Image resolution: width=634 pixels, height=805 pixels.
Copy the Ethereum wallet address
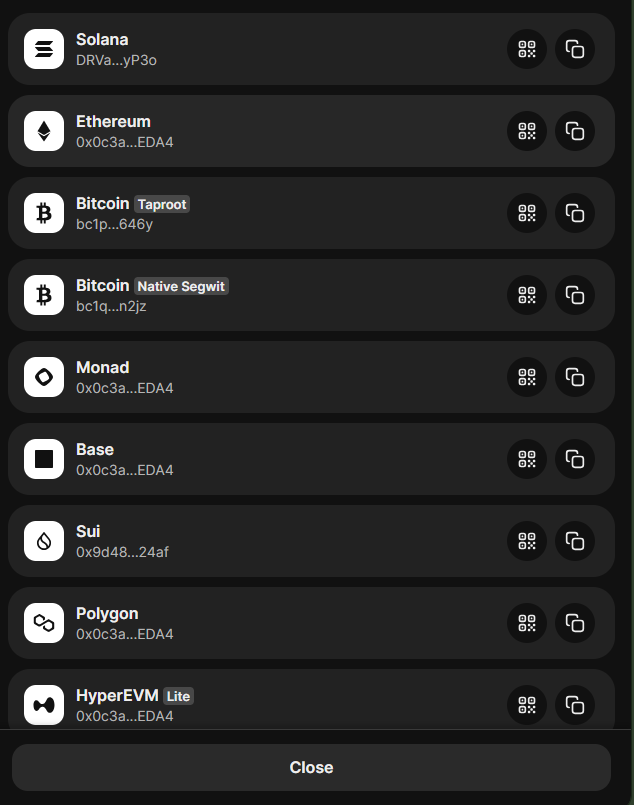click(575, 131)
